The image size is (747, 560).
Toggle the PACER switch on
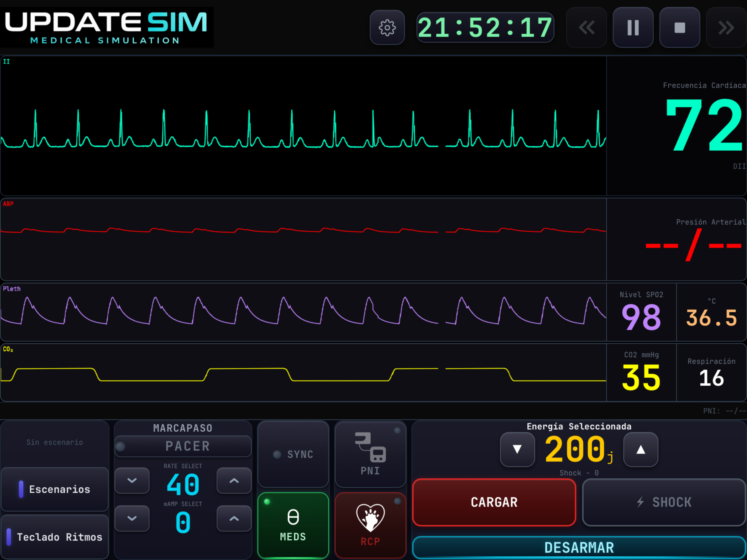click(183, 446)
